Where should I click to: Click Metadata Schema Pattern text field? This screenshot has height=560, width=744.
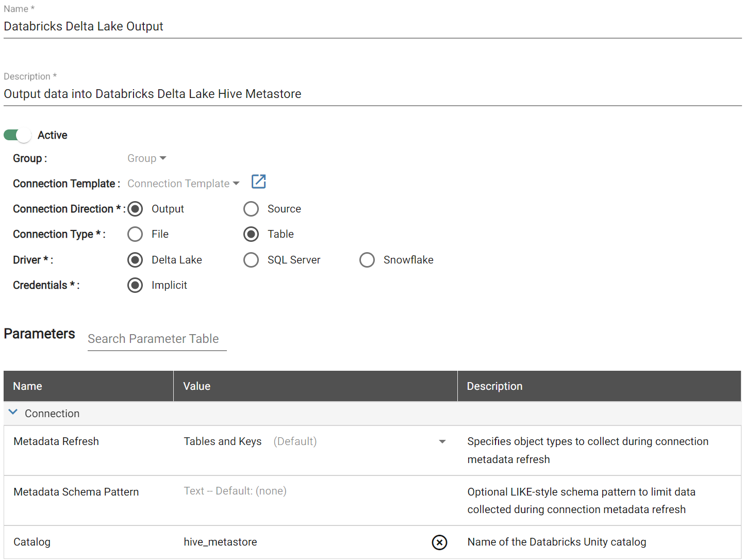315,491
